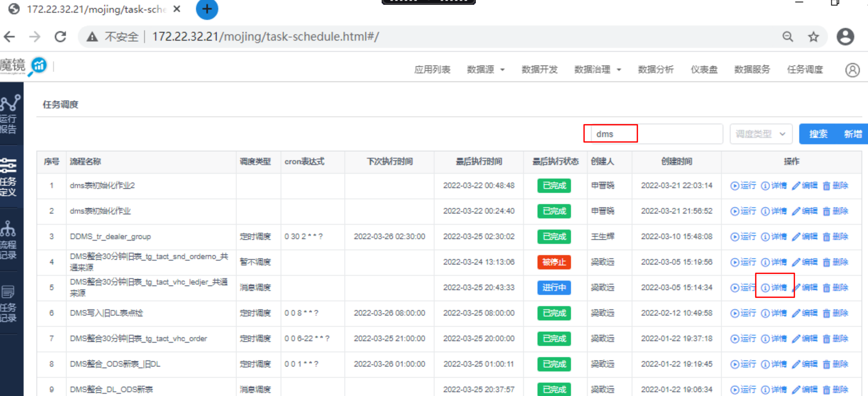Screen dimensions: 868x396
Task: Open 任务记录 sidebar icon
Action: [x=8, y=303]
